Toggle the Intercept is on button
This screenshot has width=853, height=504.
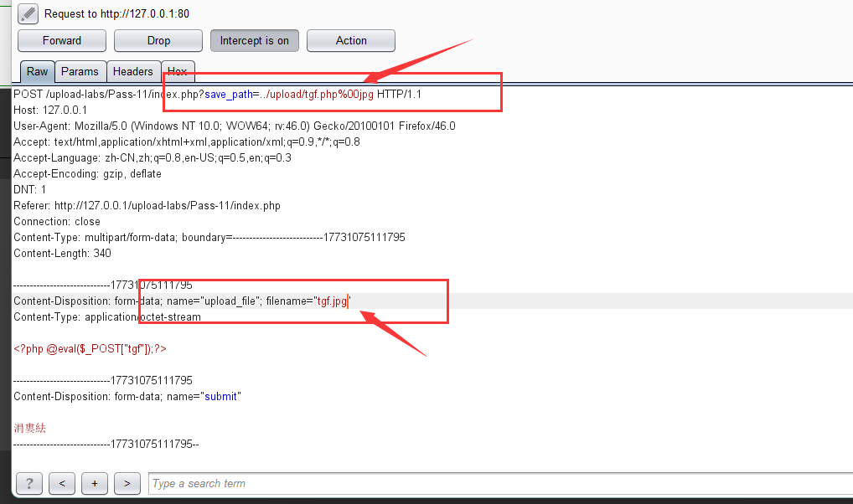tap(255, 41)
